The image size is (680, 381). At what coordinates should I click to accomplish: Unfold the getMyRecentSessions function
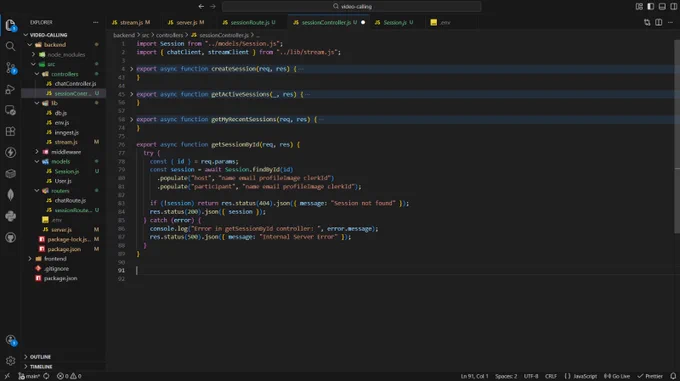point(131,119)
